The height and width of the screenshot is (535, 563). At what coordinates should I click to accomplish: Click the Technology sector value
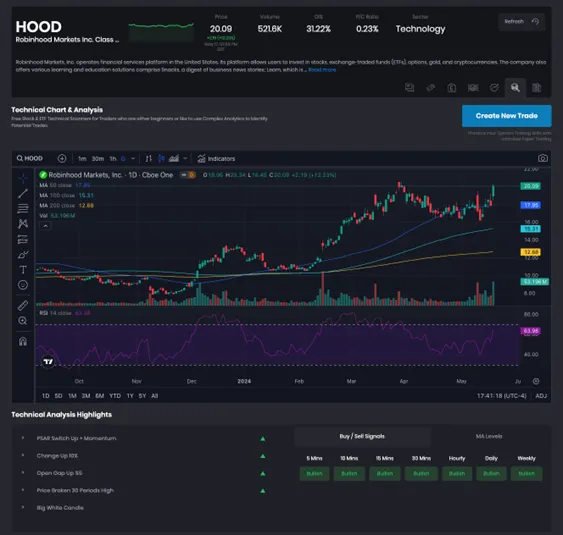pos(420,29)
